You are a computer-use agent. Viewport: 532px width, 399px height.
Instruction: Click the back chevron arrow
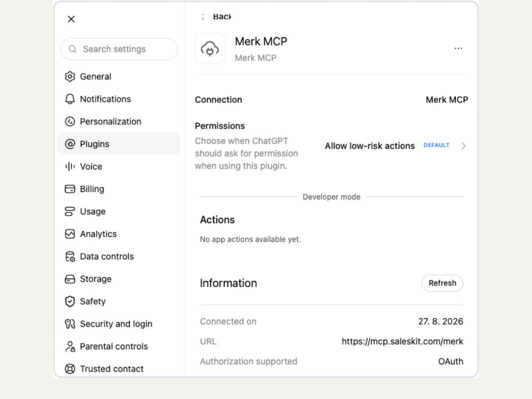203,16
